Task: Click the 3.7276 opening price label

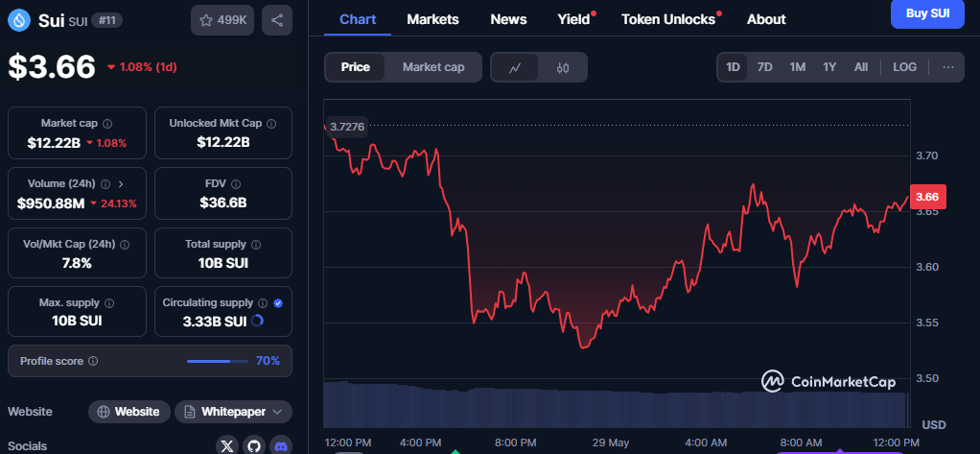Action: point(347,127)
